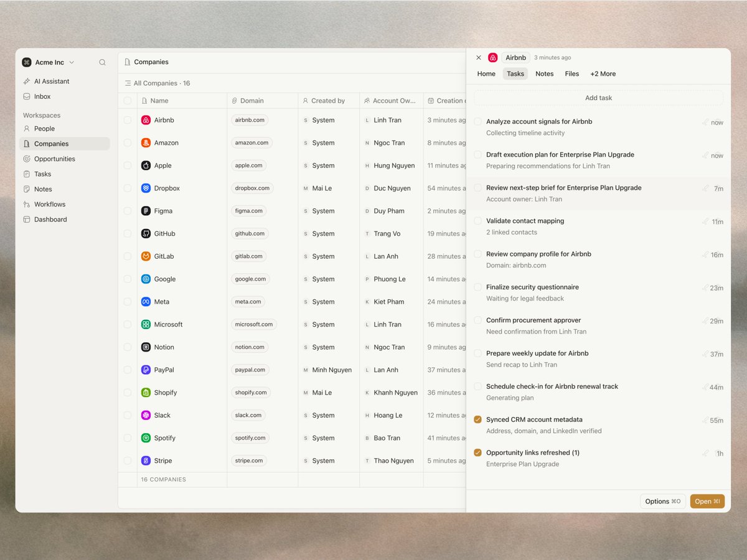The height and width of the screenshot is (560, 747).
Task: Click the Spotify company icon
Action: (x=146, y=438)
